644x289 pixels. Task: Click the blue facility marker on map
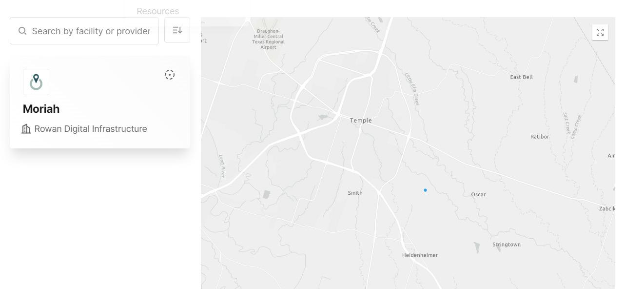tap(425, 190)
